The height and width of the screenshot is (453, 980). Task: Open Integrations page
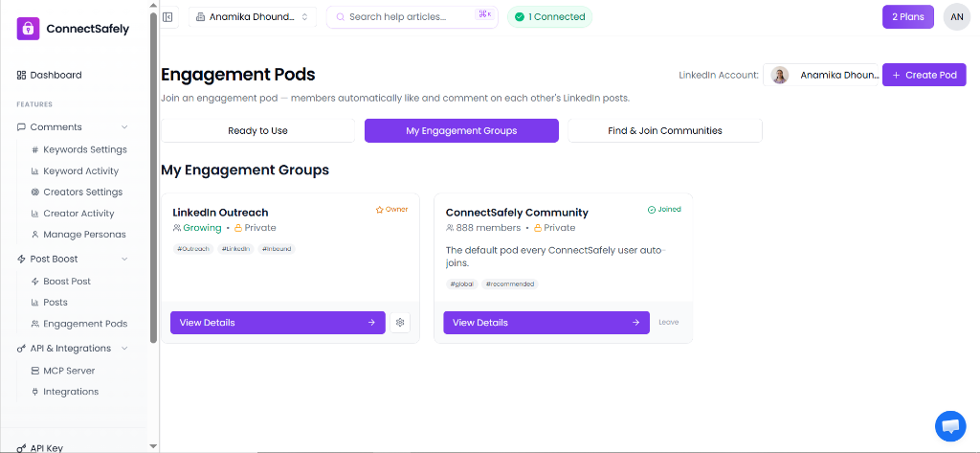coord(65,392)
